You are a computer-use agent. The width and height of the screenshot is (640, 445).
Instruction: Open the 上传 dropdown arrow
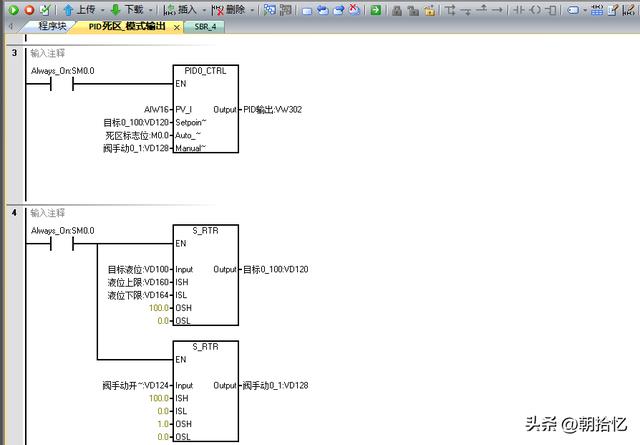coord(102,9)
